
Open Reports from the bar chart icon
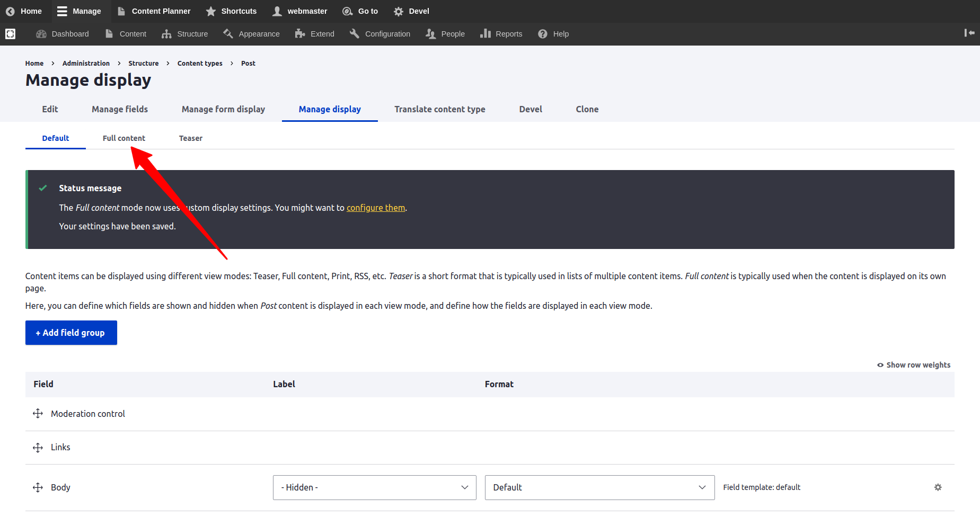[x=485, y=34]
